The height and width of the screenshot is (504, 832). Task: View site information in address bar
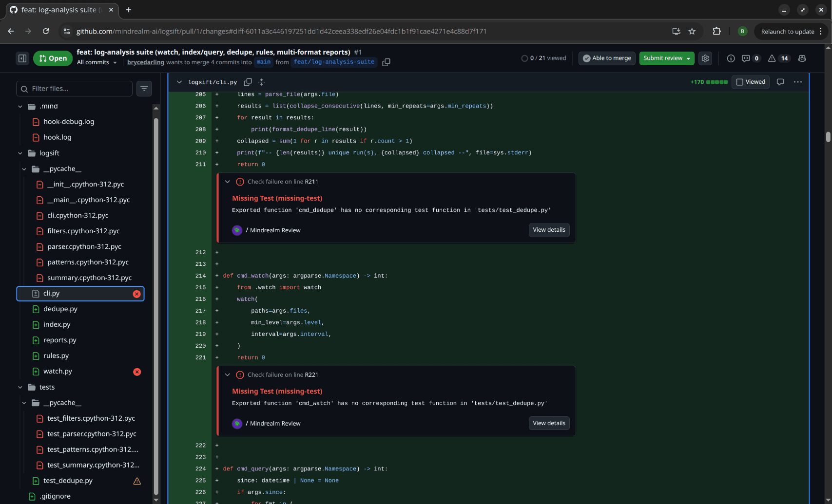(x=67, y=31)
